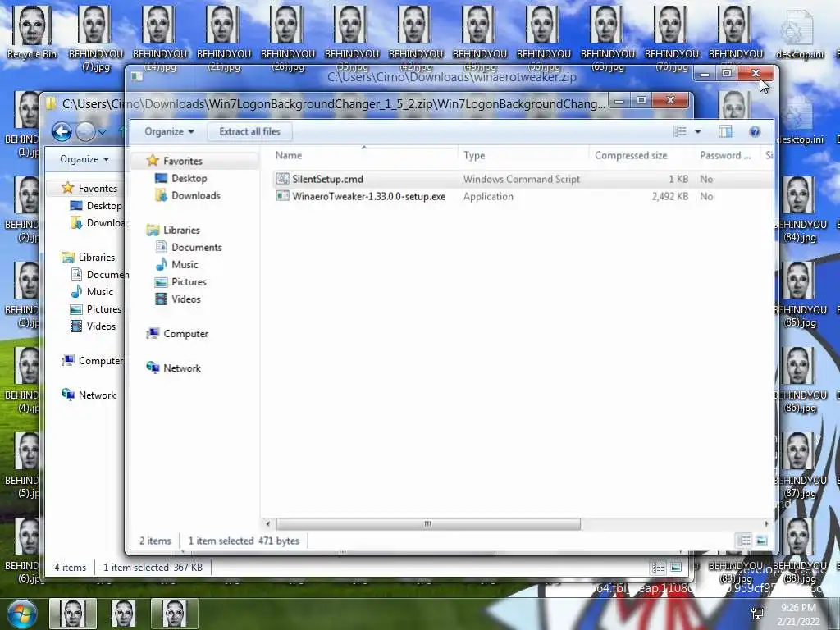Switch to large icons view in status bar
The height and width of the screenshot is (630, 840).
[x=761, y=541]
